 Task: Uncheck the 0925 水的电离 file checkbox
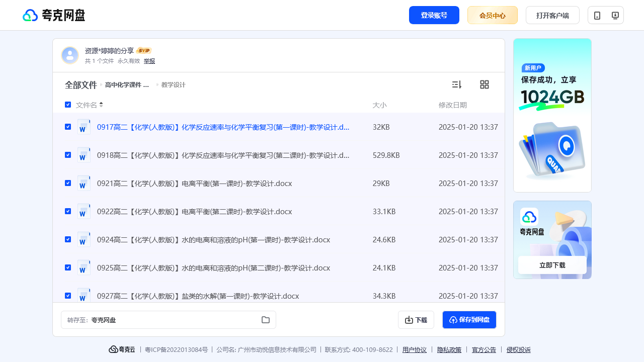[68, 267]
